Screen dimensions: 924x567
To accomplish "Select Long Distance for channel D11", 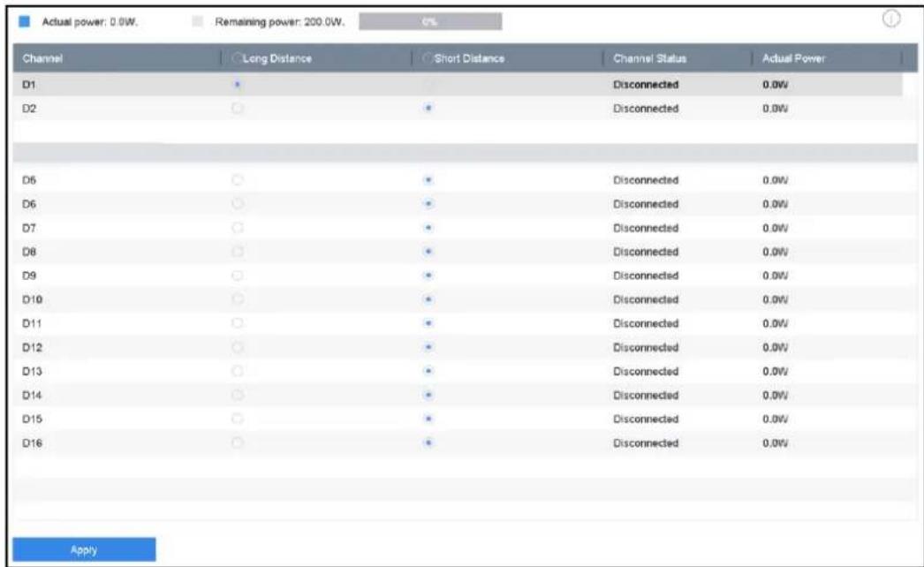I will [x=238, y=323].
